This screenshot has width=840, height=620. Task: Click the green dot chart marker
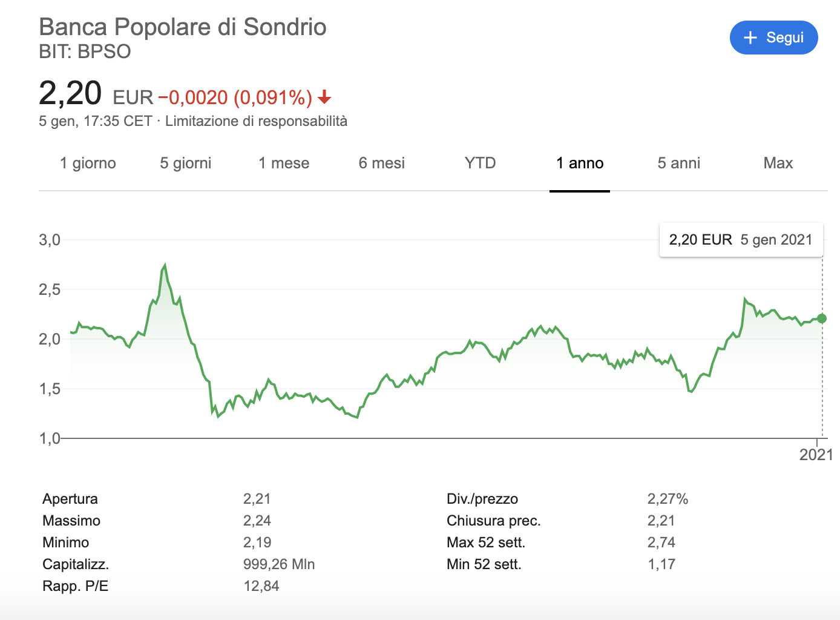click(x=821, y=318)
